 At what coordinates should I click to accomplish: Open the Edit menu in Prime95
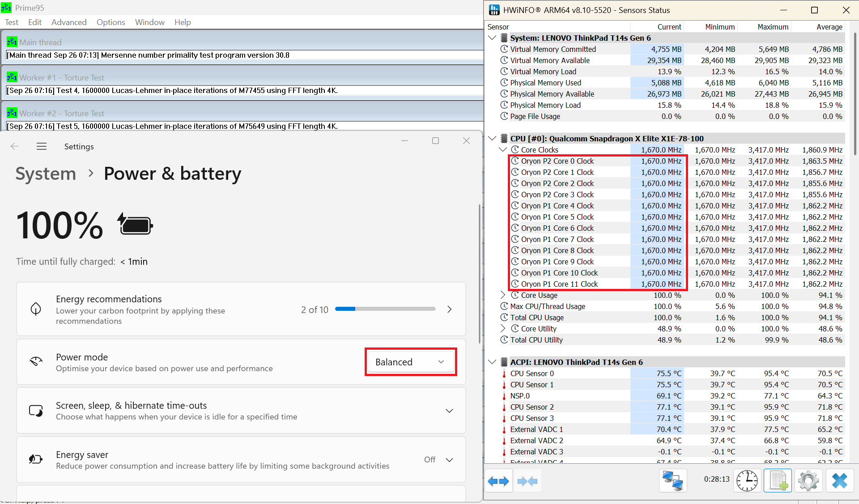point(35,22)
